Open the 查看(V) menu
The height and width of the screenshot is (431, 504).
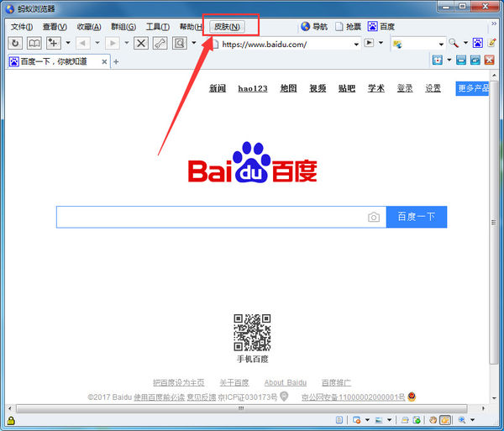point(55,27)
